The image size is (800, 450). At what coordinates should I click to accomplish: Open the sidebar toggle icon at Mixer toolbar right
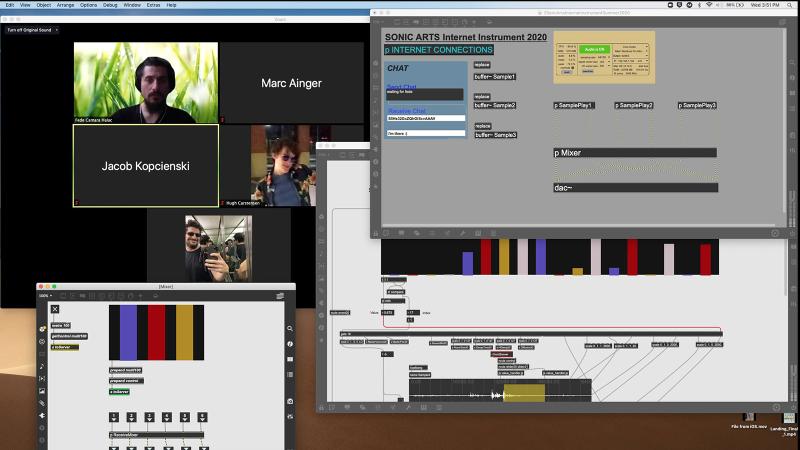[280, 296]
